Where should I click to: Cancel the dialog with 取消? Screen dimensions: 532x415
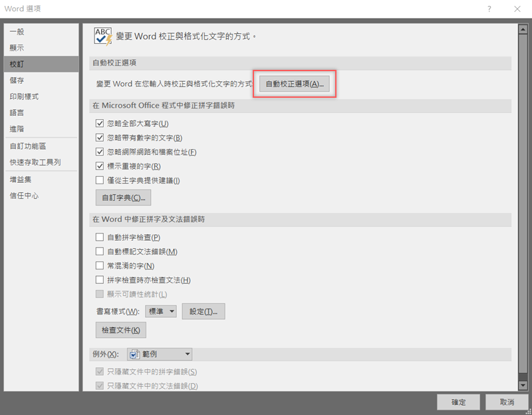click(507, 402)
